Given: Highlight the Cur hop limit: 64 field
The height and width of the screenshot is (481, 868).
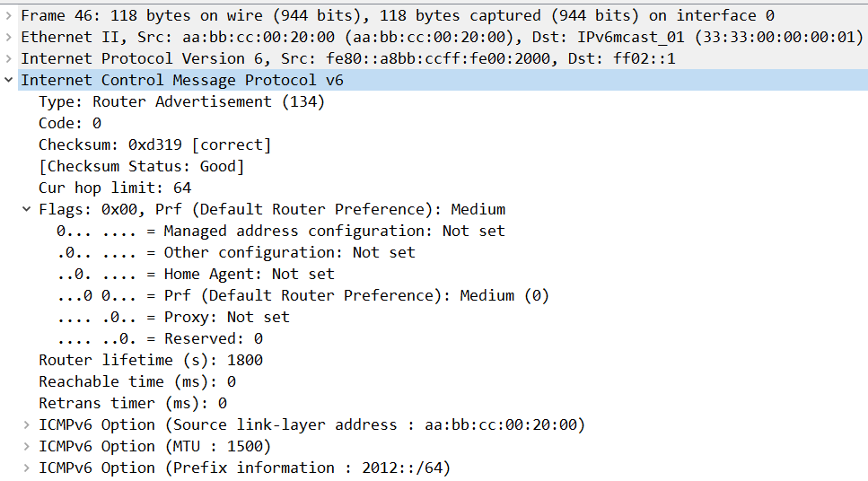Looking at the screenshot, I should coord(115,188).
